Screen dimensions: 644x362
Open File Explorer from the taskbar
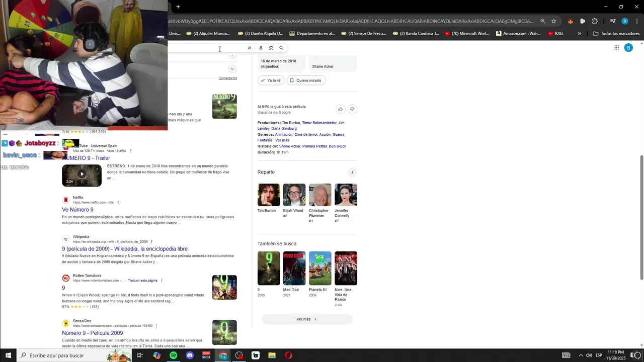(272, 355)
